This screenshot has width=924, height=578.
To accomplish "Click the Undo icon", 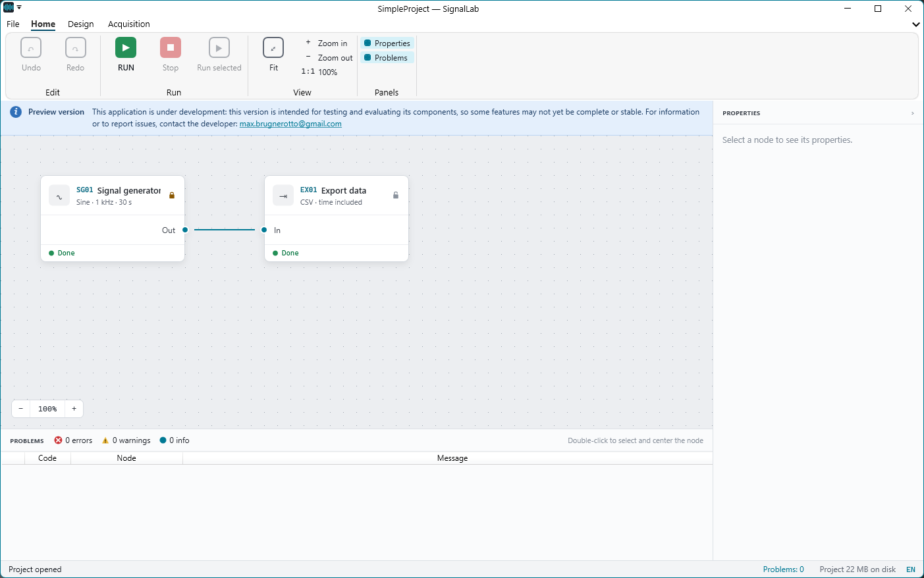I will pos(31,47).
